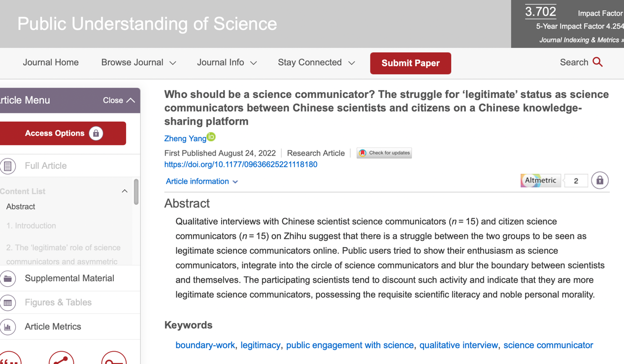
Task: Collapse the Content List section
Action: [x=125, y=191]
